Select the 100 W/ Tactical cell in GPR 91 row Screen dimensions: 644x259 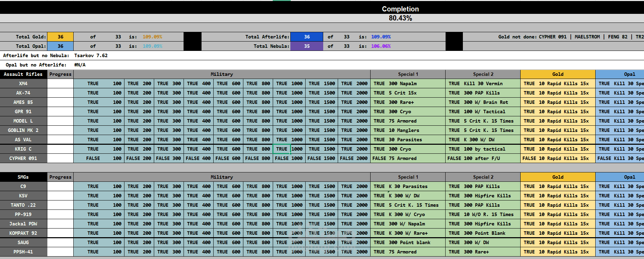(x=491, y=111)
